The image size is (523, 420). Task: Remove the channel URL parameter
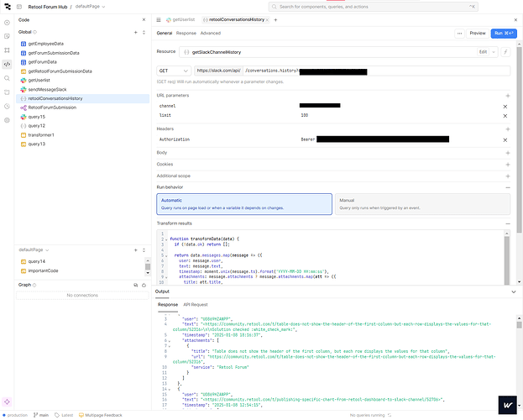coord(505,107)
